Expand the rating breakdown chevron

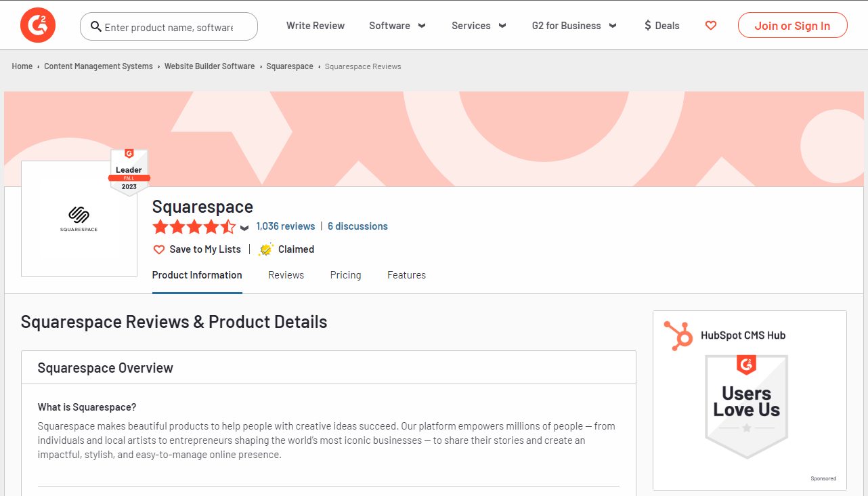[x=244, y=228]
